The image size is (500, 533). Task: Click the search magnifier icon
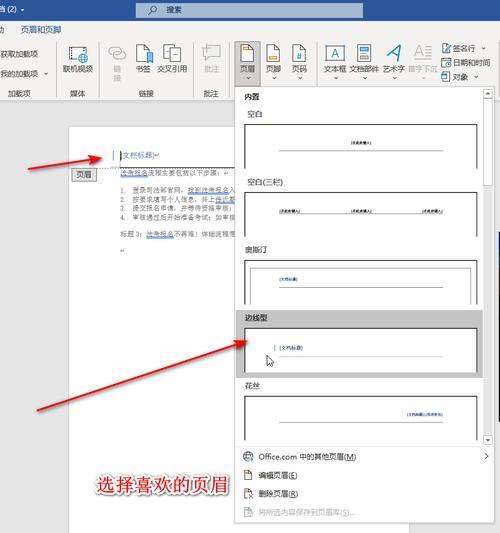pos(153,10)
